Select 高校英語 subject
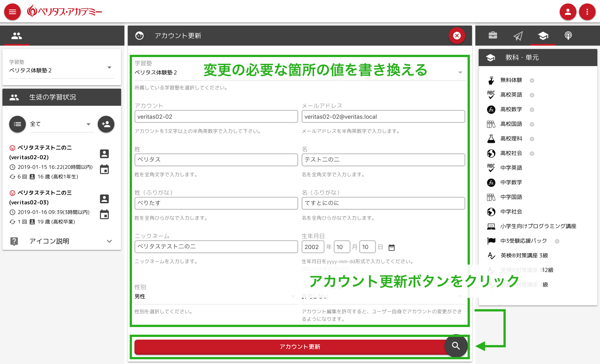The image size is (600, 364). point(511,95)
